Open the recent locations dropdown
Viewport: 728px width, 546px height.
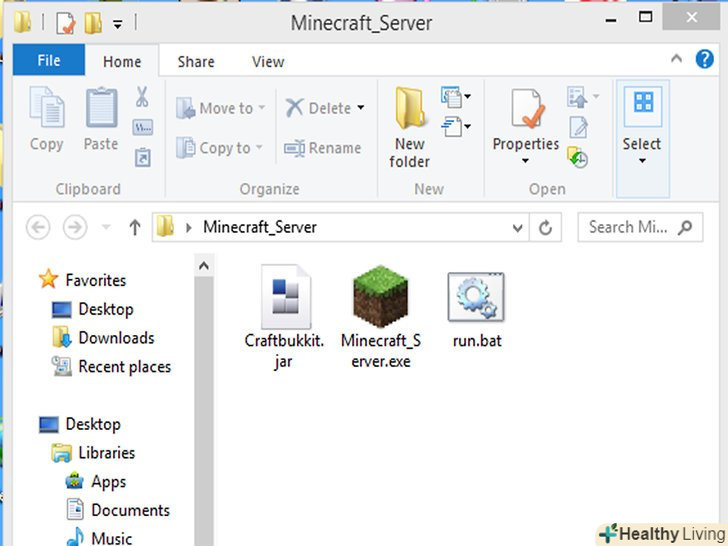[106, 227]
